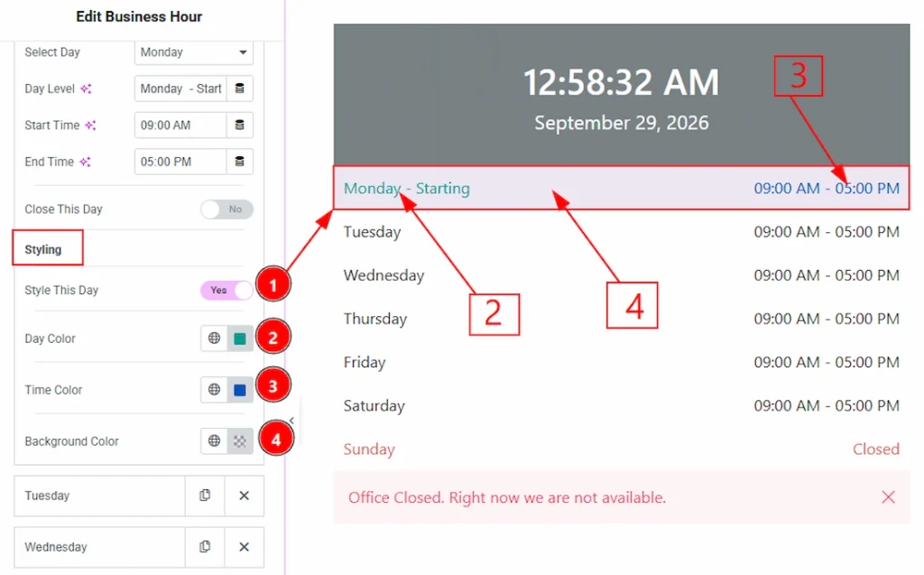Click the Office Closed message text
Viewport: 924px width, 575px height.
(507, 497)
